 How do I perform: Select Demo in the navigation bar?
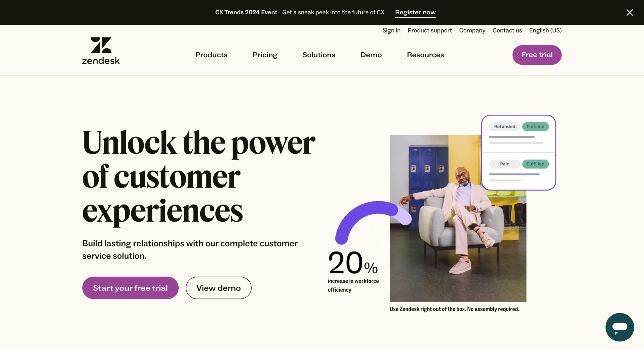click(x=371, y=55)
